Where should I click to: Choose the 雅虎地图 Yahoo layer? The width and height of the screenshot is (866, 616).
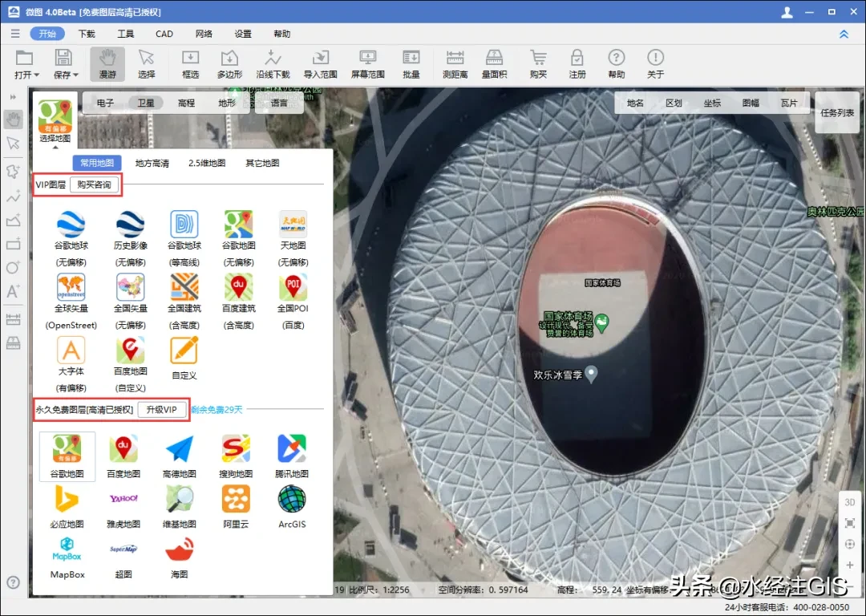[x=123, y=507]
